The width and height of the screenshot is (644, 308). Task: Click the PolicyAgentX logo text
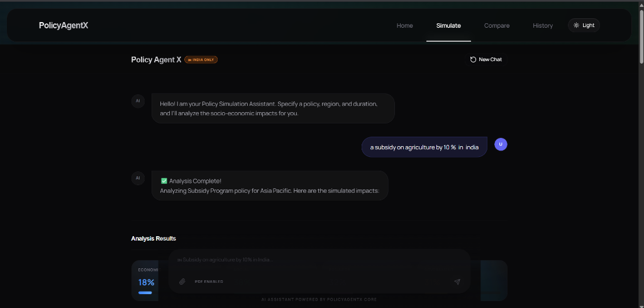point(64,25)
